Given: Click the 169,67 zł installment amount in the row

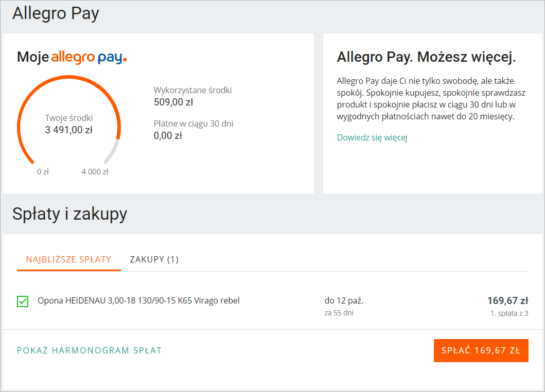Looking at the screenshot, I should tap(507, 300).
